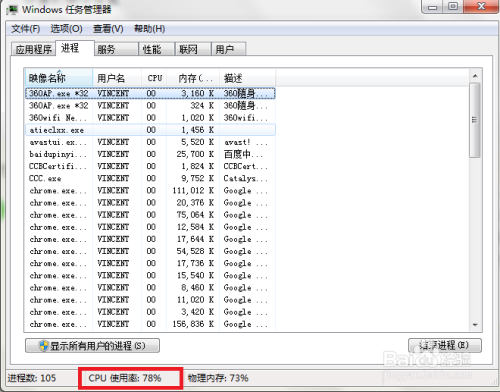The height and width of the screenshot is (392, 500).
Task: Click CPU 使用率: 78% in status bar
Action: [125, 378]
